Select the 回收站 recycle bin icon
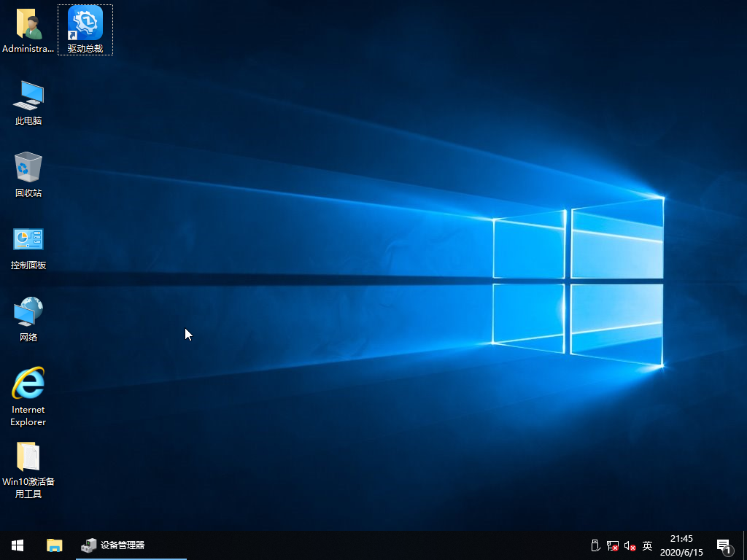Viewport: 747px width, 560px height. tap(28, 174)
